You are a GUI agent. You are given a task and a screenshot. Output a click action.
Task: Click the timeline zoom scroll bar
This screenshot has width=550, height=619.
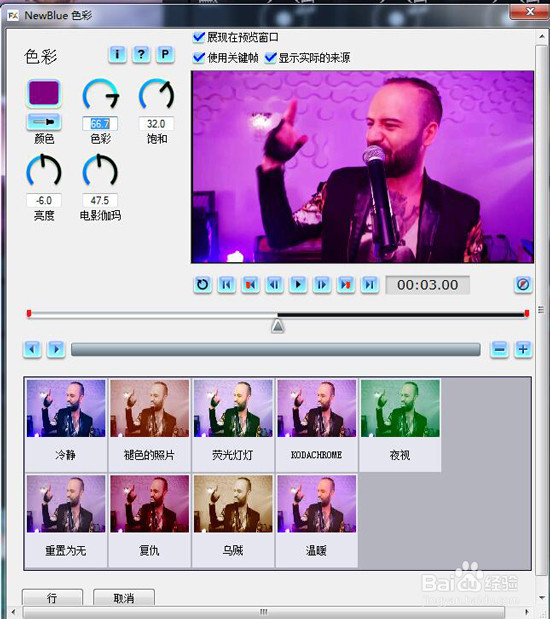[276, 350]
